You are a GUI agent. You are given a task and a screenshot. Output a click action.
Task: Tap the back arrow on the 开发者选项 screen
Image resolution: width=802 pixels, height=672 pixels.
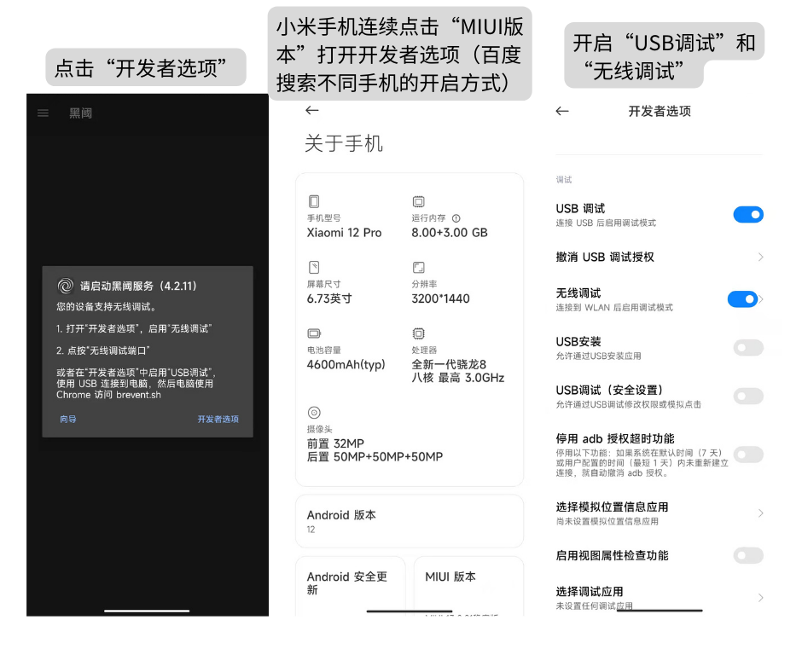(x=562, y=111)
